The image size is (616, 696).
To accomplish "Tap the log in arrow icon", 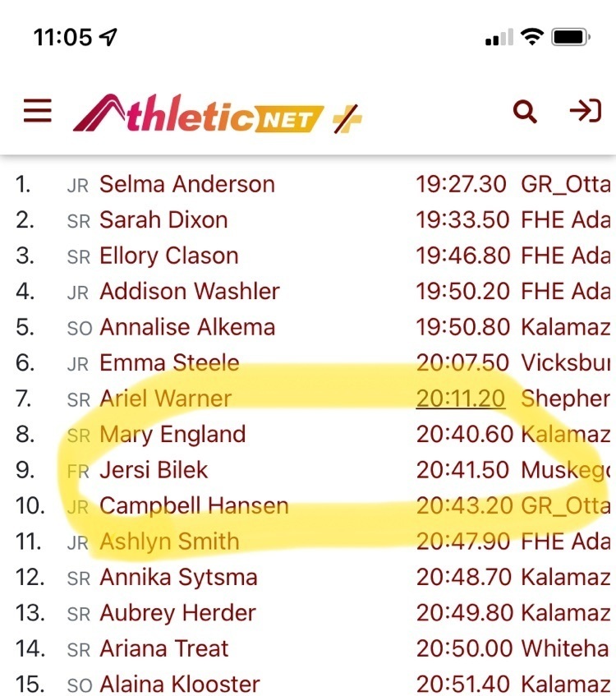I will click(x=586, y=111).
